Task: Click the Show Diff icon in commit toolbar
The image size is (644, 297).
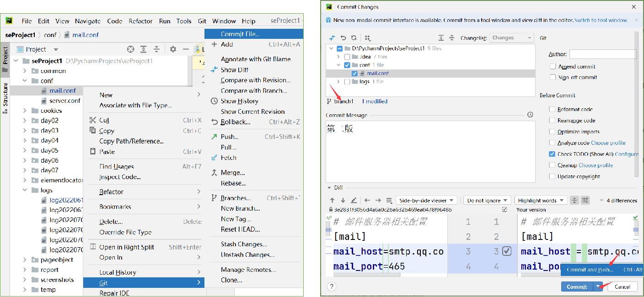Action: [332, 38]
